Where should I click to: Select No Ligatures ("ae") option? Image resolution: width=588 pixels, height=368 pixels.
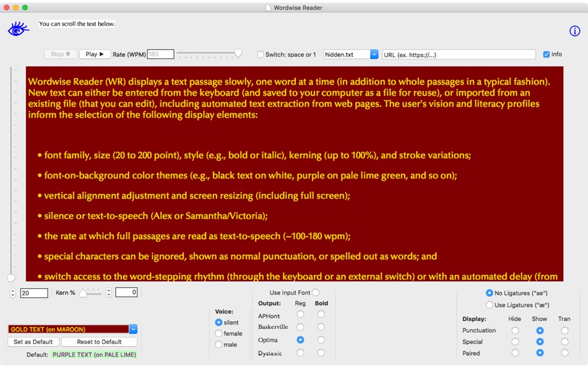coord(490,293)
